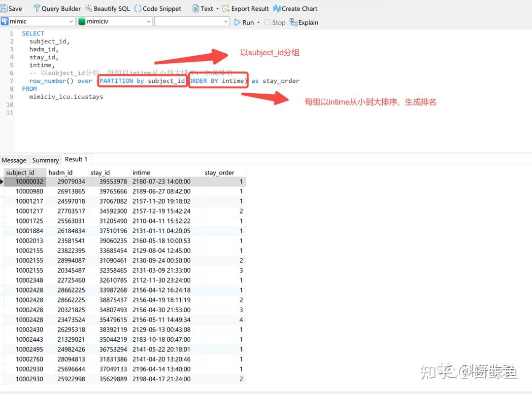The width and height of the screenshot is (532, 394).
Task: Select cell with hadm_id 25696644
Action: 67,368
